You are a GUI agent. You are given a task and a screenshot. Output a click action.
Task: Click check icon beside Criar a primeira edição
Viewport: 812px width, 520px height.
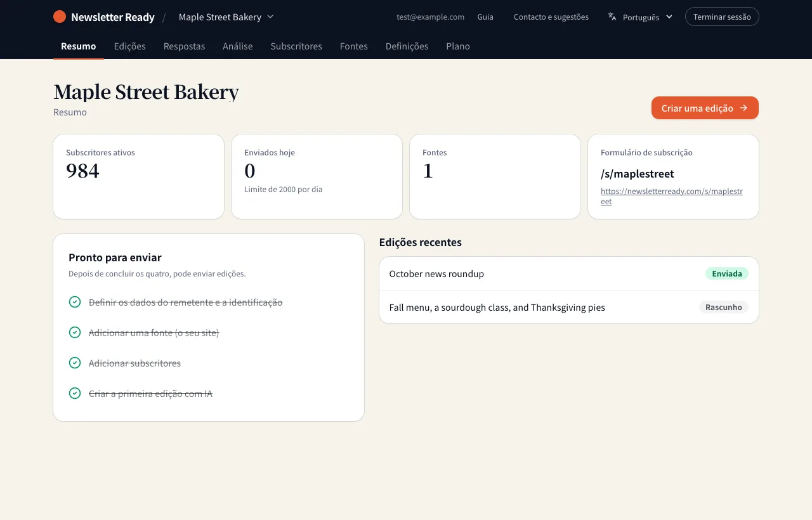click(x=75, y=393)
